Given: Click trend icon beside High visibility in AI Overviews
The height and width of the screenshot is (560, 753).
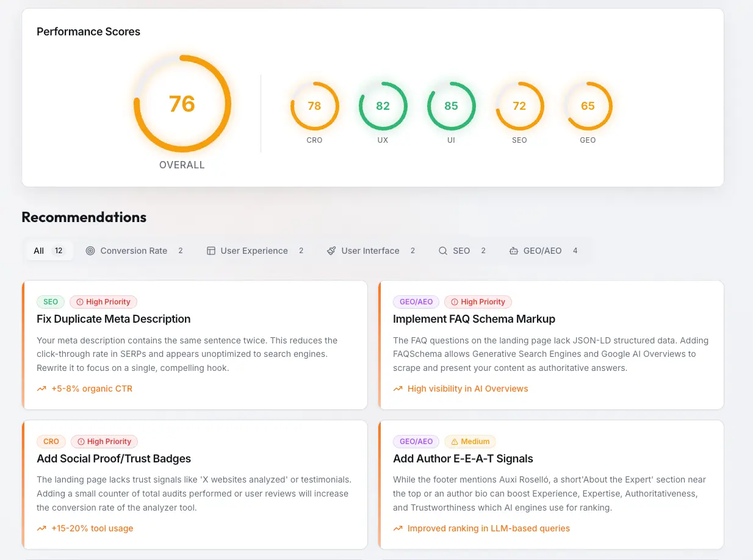Looking at the screenshot, I should pos(398,389).
